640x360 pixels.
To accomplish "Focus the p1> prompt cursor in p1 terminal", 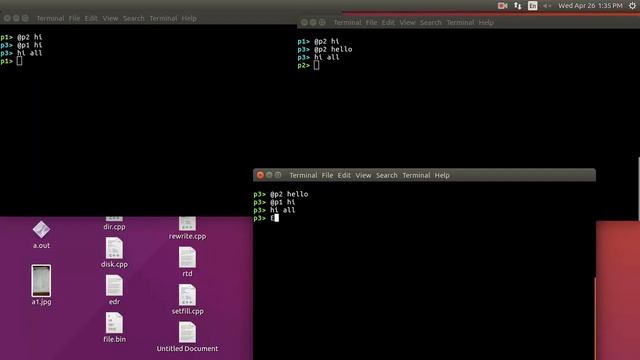I will [19, 61].
